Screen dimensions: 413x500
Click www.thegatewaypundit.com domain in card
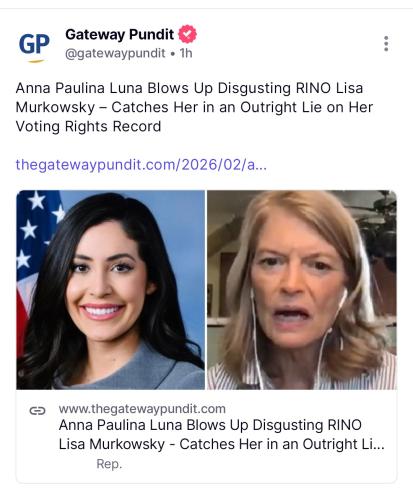(x=142, y=409)
